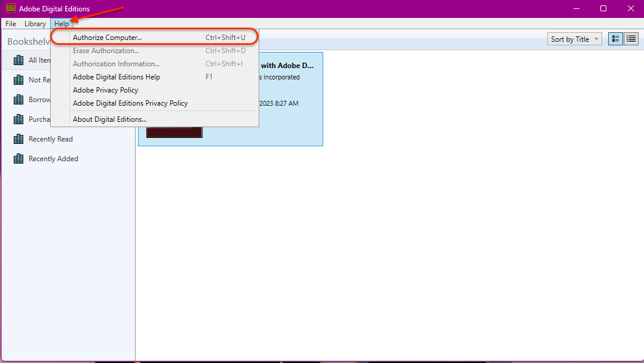Open Adobe Privacy Policy
This screenshot has width=644, height=363.
[x=154, y=90]
